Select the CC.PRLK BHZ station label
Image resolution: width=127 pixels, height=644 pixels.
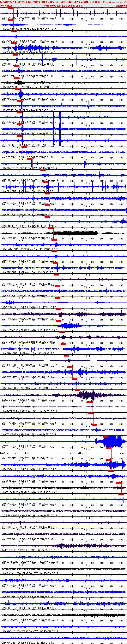click(29, 515)
